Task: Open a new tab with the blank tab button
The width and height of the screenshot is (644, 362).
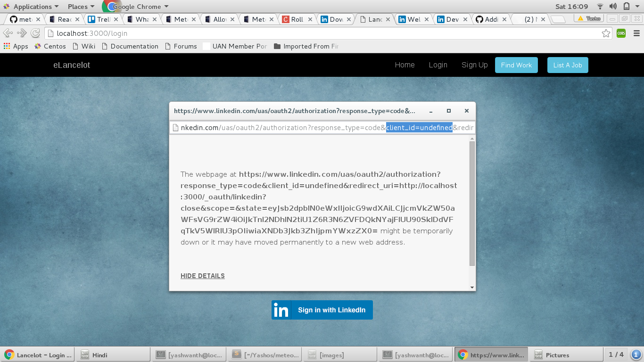Action: click(x=558, y=19)
